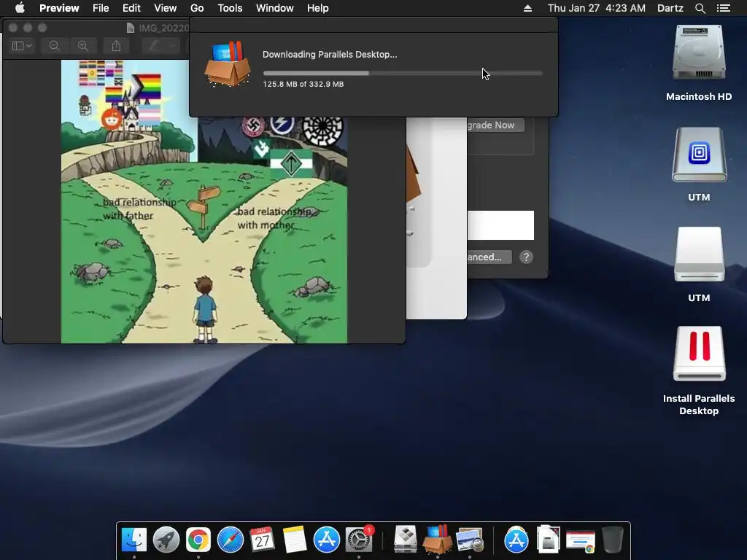Screen dimensions: 747x560
Task: Click the Upgrade Now button
Action: (495, 125)
